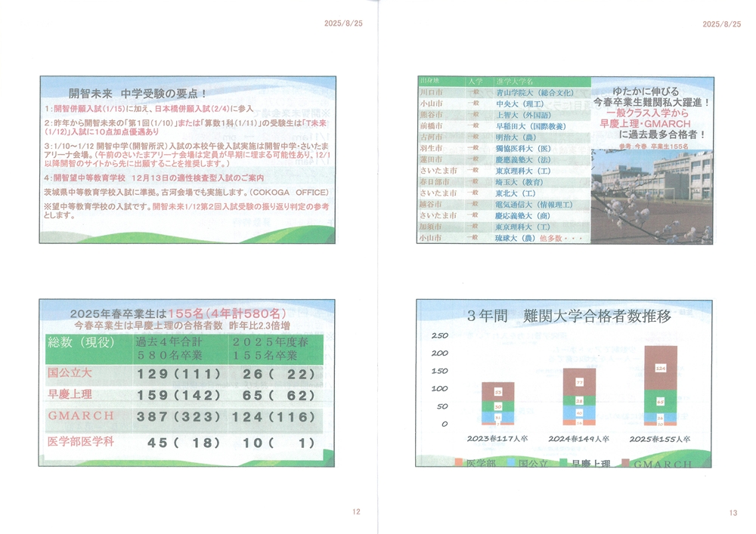This screenshot has height=534, width=756.
Task: Click page number 12 at the bottom
Action: (x=356, y=511)
